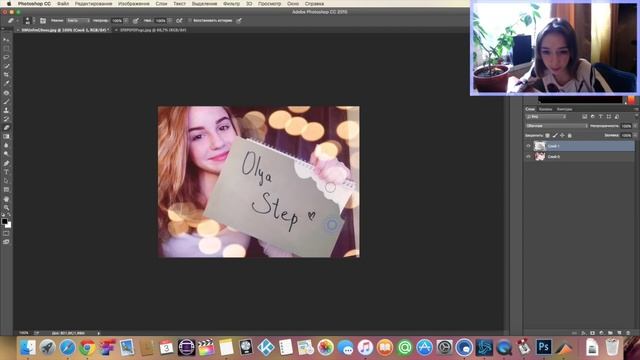
Task: Toggle filter for pixel layers
Action: pyautogui.click(x=584, y=117)
